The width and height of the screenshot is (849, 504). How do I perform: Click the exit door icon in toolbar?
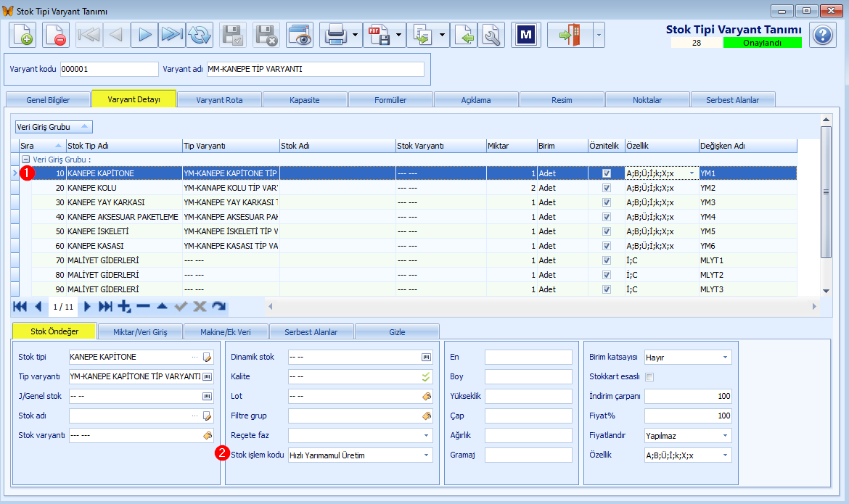click(x=570, y=36)
